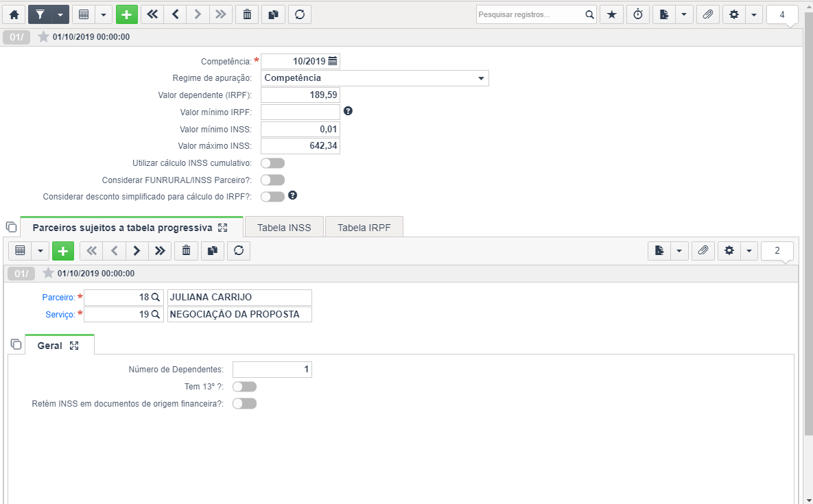Viewport: 813px width, 504px height.
Task: Export the main record via document icon
Action: [663, 14]
